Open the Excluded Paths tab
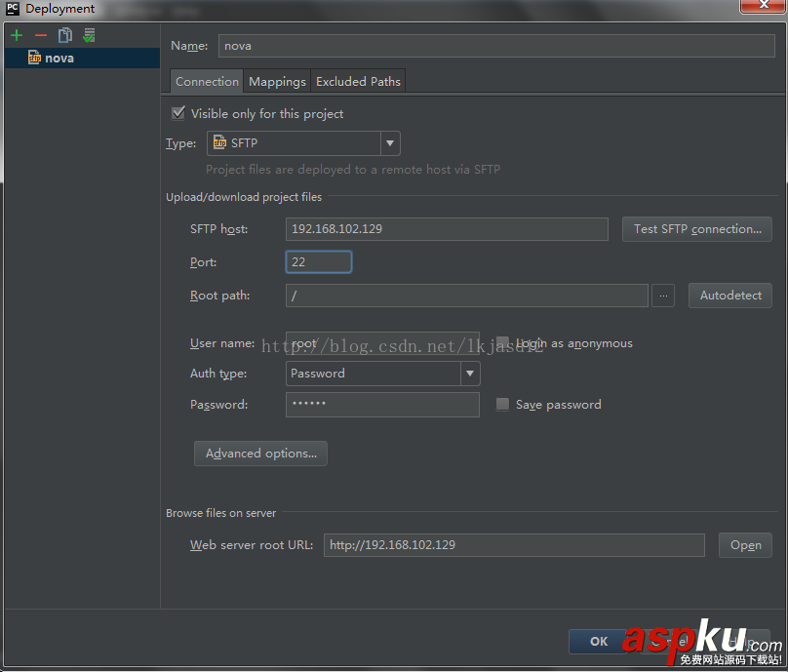 tap(358, 81)
